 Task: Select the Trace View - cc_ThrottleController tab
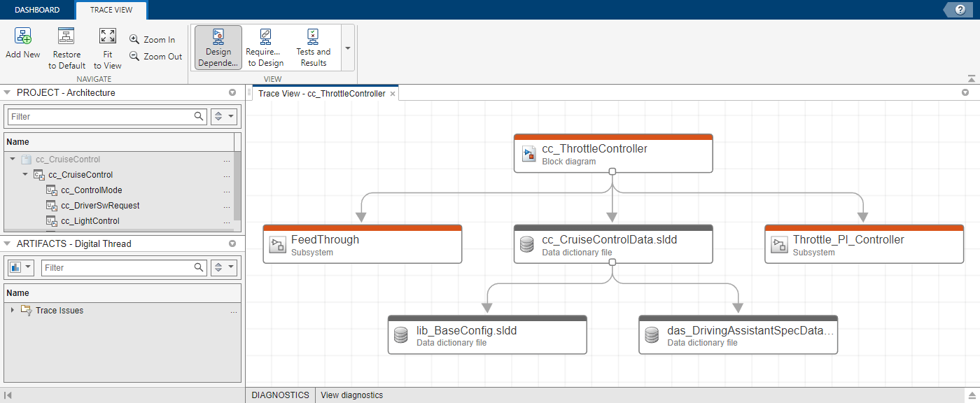321,94
